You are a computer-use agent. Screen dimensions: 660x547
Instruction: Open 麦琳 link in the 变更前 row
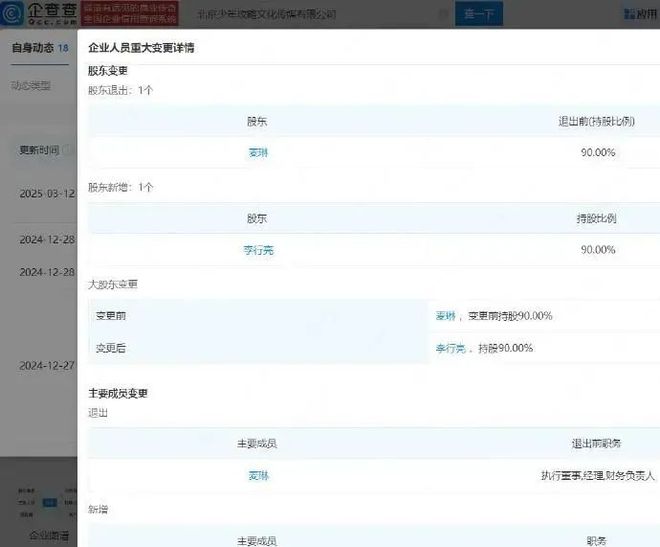pyautogui.click(x=445, y=316)
